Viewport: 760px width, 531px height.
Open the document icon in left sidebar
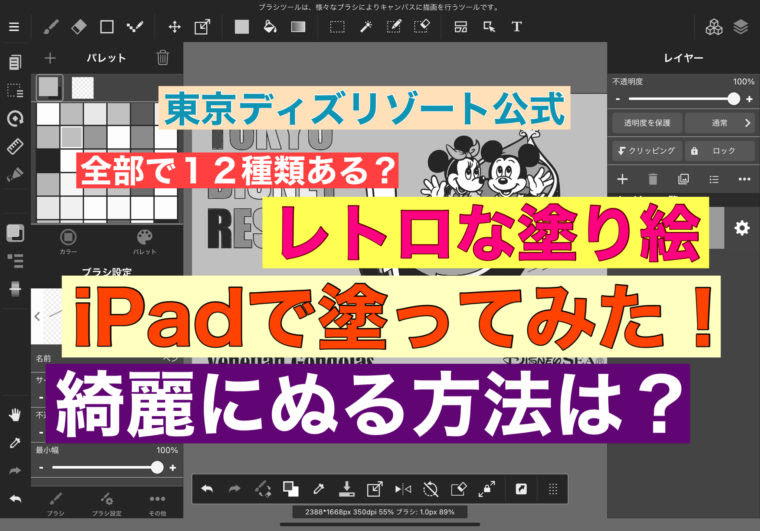point(15,62)
